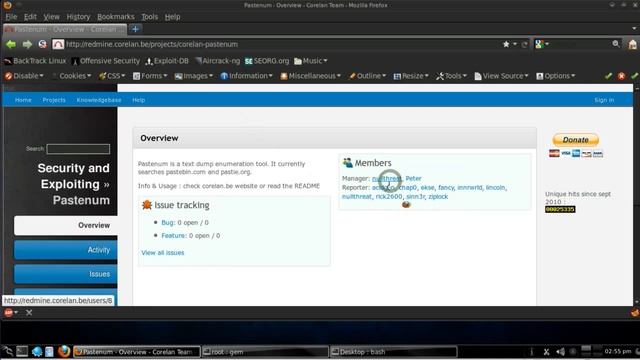Close the add-on bar with the X icon
Screen dimensions: 640x360
(x=29, y=313)
